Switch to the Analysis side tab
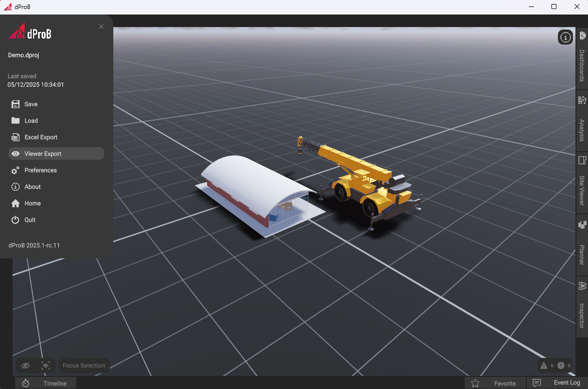 (582, 123)
